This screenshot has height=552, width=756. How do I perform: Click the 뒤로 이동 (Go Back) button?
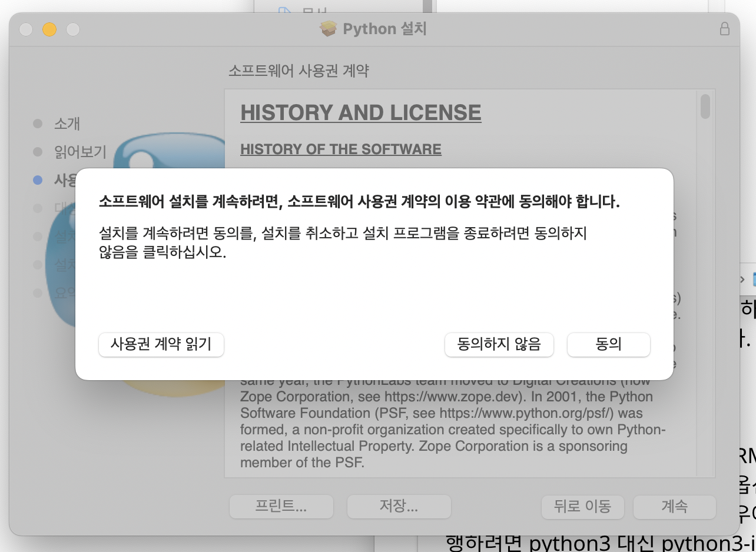click(582, 506)
